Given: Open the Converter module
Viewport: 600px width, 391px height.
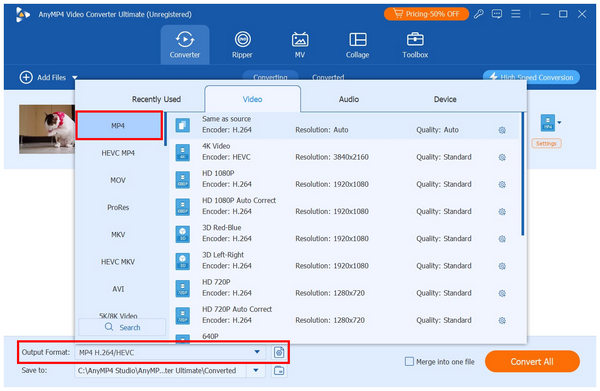Looking at the screenshot, I should [x=185, y=45].
